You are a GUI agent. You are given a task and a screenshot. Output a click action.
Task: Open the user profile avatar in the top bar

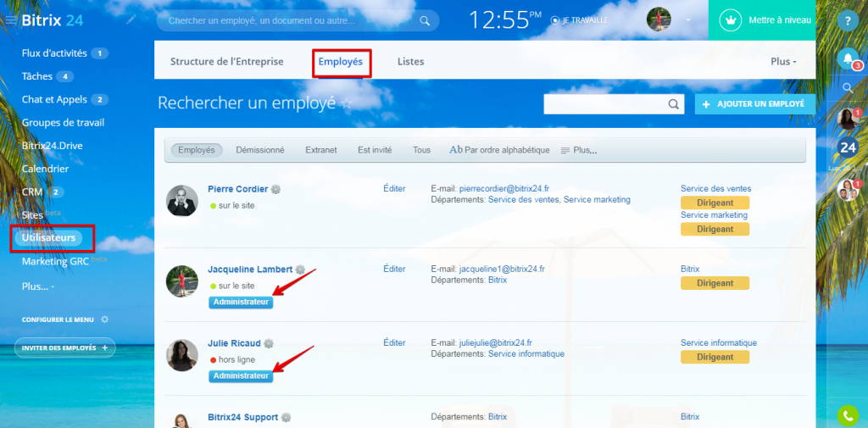click(659, 19)
